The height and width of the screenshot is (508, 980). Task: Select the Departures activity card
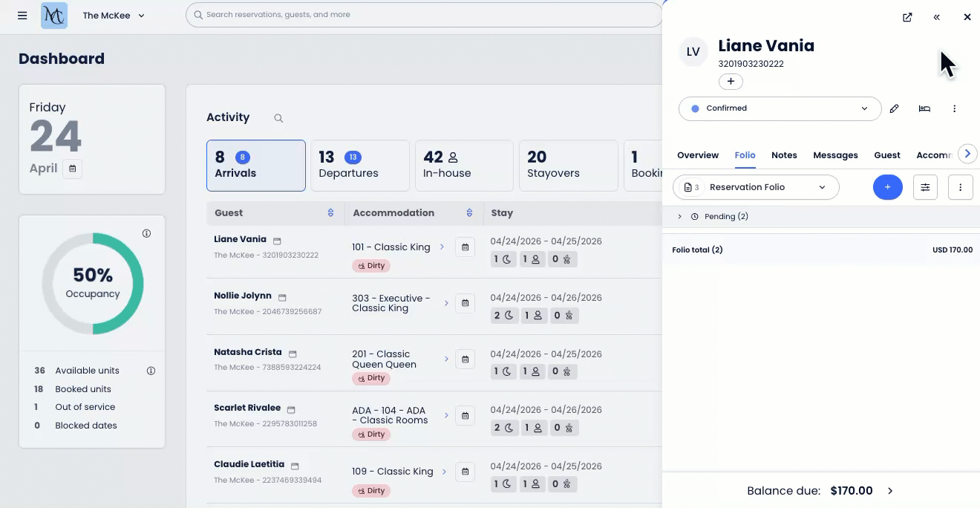coord(359,165)
